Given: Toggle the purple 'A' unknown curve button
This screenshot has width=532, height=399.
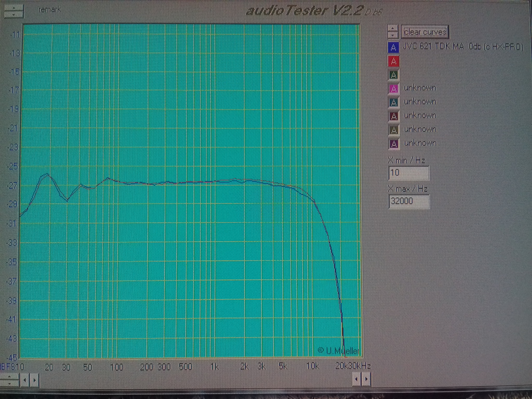Looking at the screenshot, I should [x=394, y=144].
